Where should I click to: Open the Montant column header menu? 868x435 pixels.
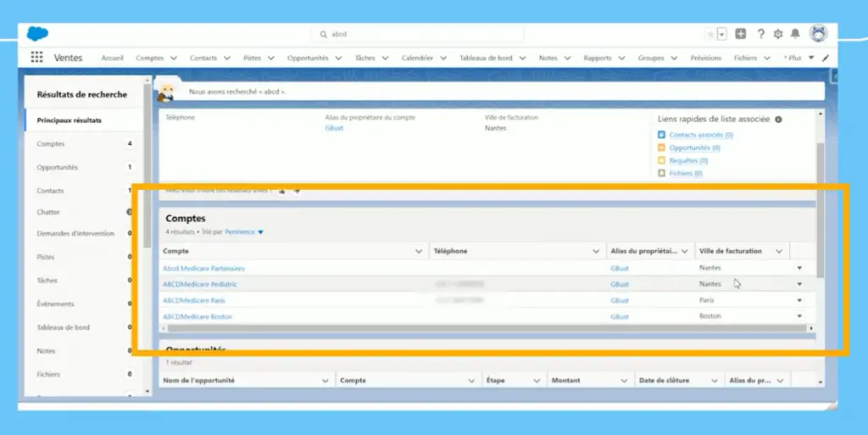coord(624,381)
